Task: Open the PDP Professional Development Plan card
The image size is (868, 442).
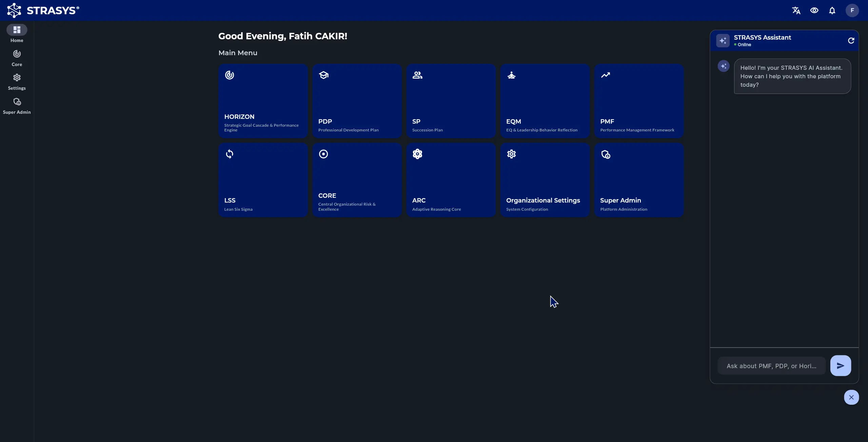Action: tap(357, 101)
